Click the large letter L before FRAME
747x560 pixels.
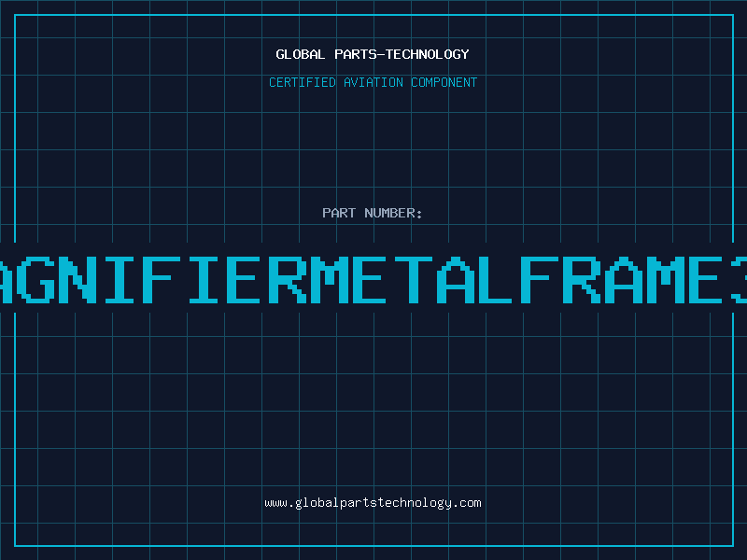point(496,280)
